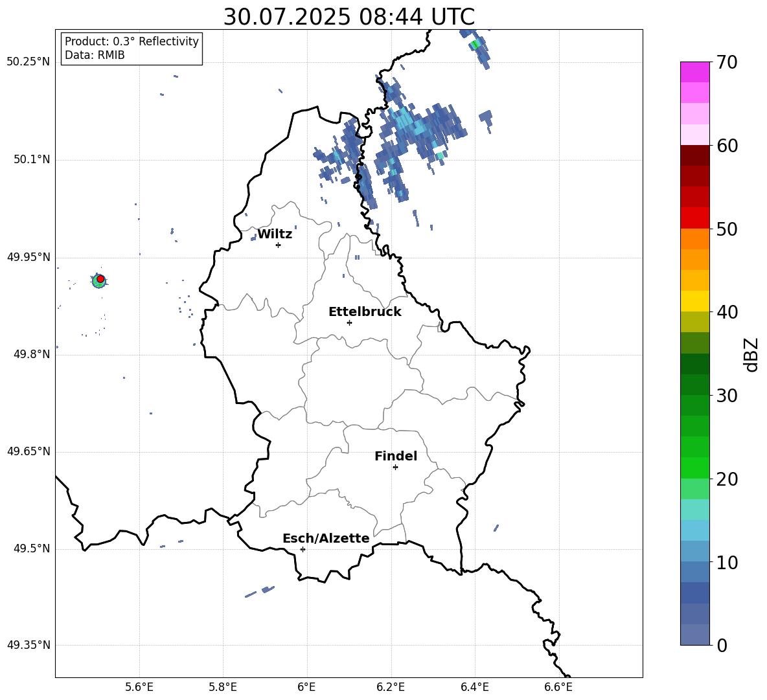Click the 6.6°E longitude label

click(558, 687)
